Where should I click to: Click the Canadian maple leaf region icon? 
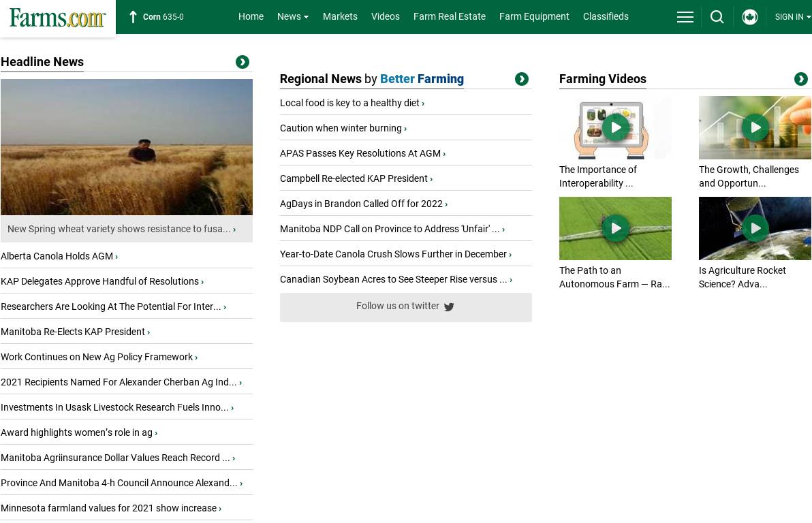click(x=749, y=17)
